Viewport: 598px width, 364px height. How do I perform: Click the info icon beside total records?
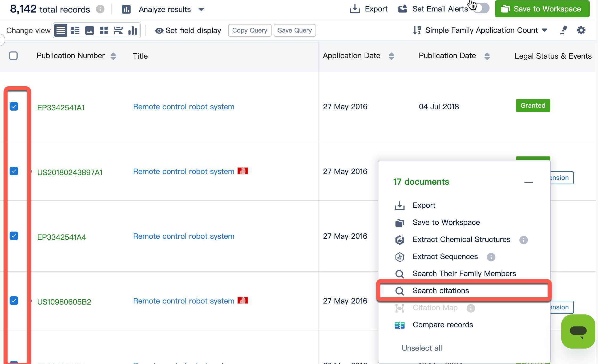100,9
